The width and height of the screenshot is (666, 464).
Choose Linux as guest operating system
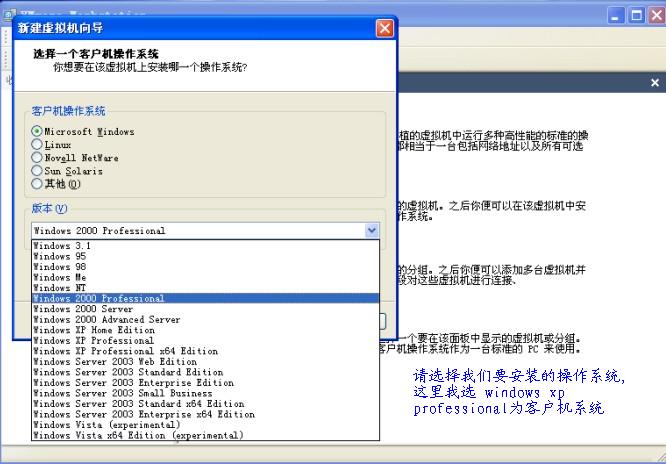37,144
